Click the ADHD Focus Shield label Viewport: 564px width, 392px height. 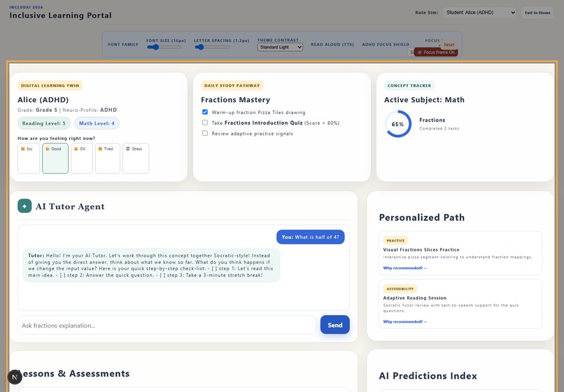[386, 45]
